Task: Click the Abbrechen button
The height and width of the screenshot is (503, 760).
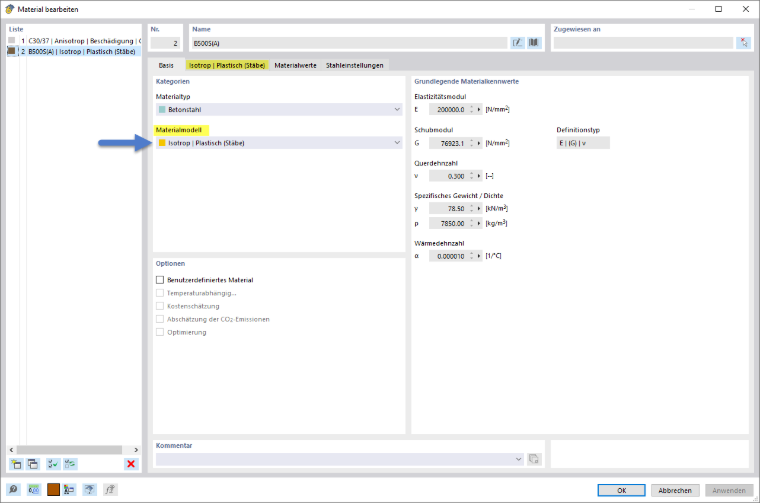Action: [675, 490]
